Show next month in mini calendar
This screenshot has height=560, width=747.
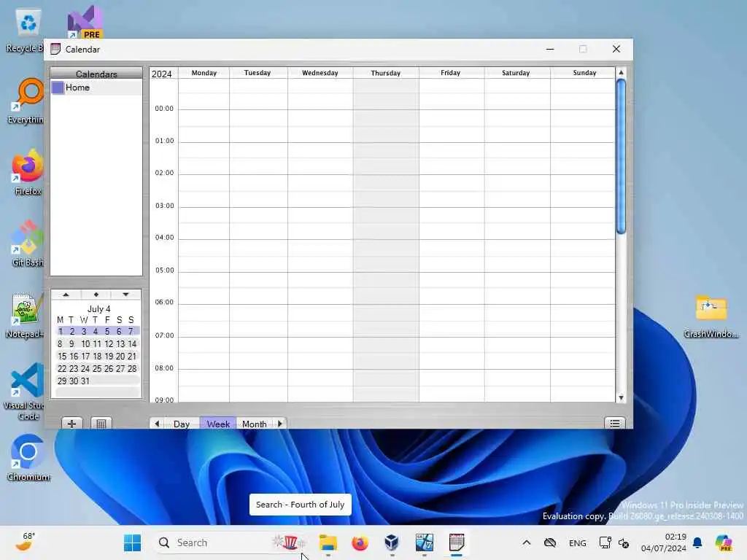[125, 295]
